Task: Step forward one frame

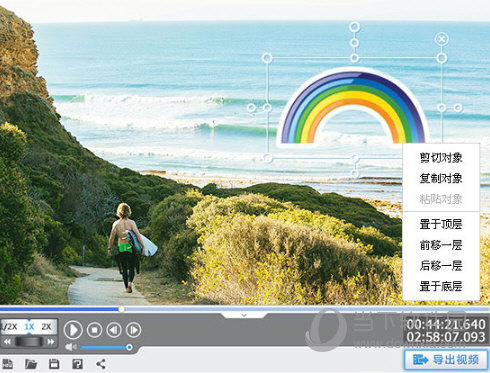Action: [134, 330]
